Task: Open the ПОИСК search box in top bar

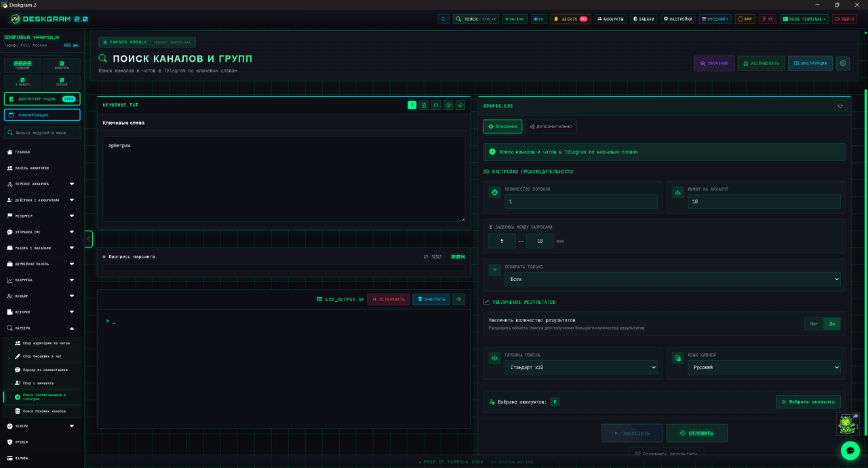Action: click(476, 19)
